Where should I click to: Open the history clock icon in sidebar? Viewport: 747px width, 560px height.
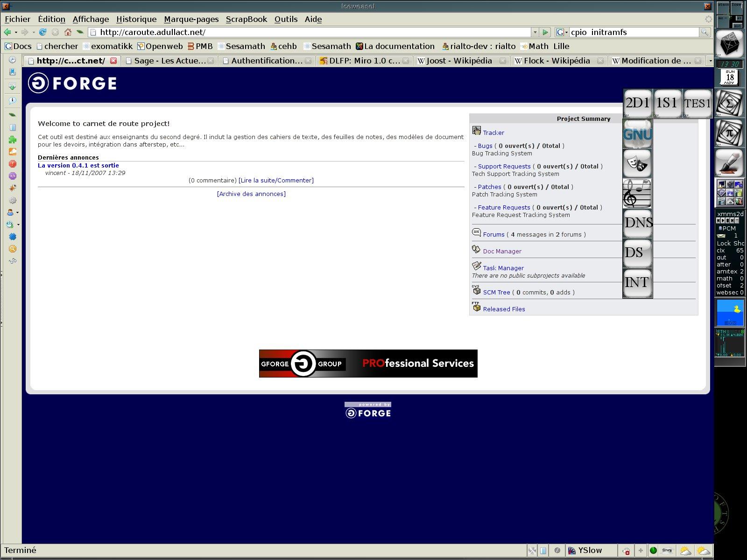click(13, 60)
